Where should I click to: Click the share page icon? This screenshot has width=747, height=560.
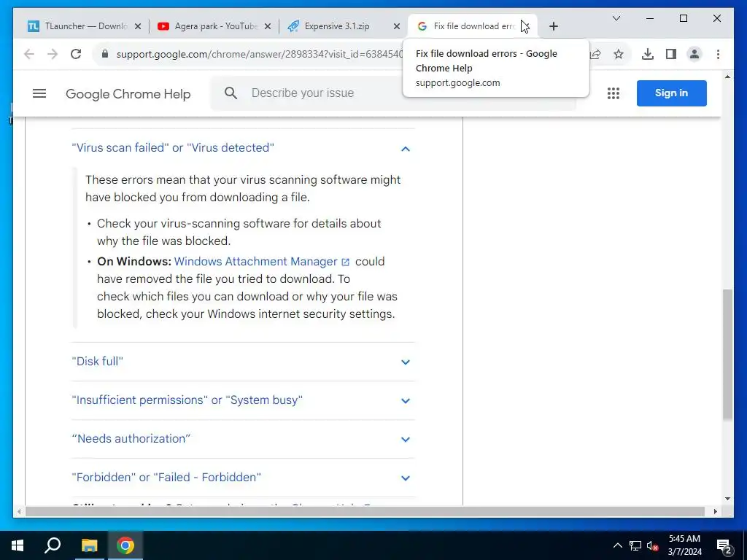[595, 54]
